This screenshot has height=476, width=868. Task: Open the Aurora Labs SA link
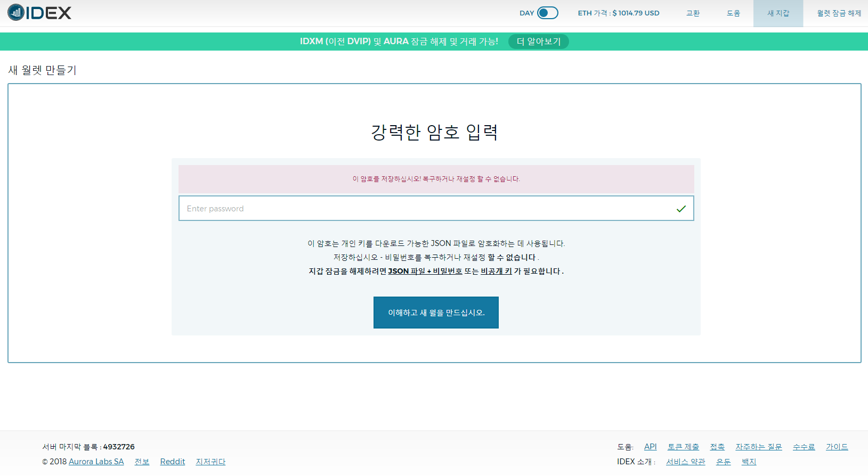tap(96, 462)
